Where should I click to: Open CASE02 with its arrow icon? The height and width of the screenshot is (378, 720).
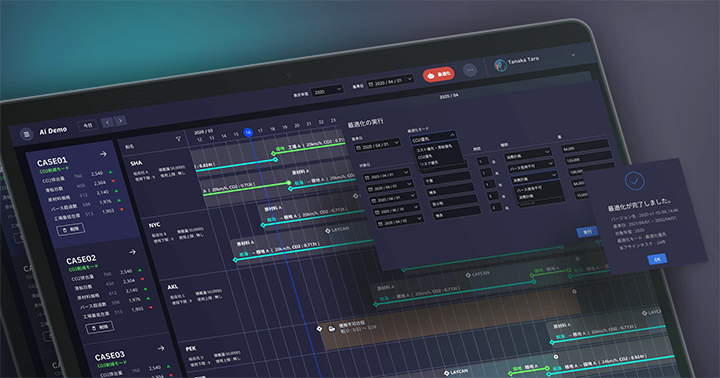pyautogui.click(x=132, y=252)
